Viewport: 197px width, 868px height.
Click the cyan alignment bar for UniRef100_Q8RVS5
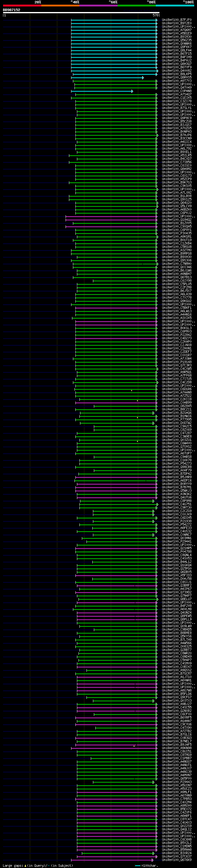click(x=107, y=78)
